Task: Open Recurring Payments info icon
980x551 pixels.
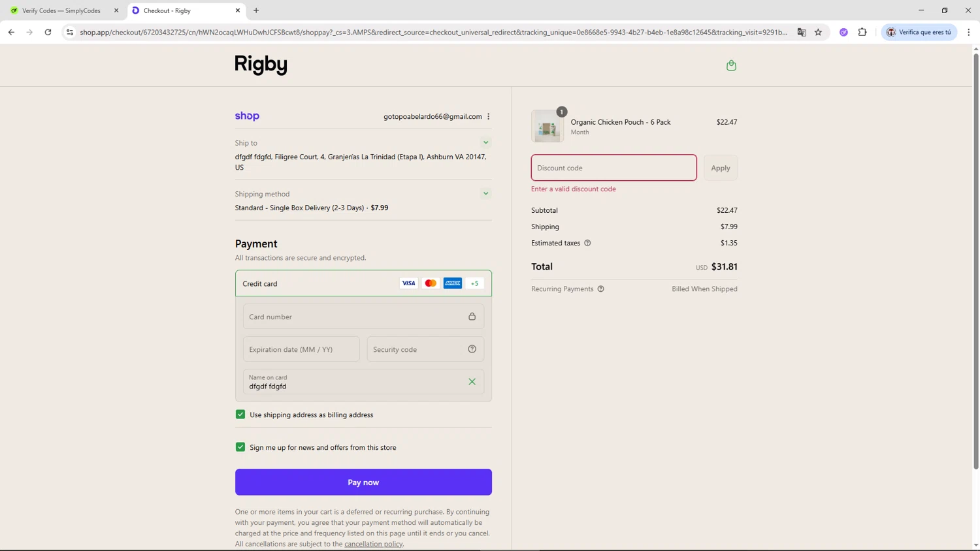Action: tap(600, 289)
